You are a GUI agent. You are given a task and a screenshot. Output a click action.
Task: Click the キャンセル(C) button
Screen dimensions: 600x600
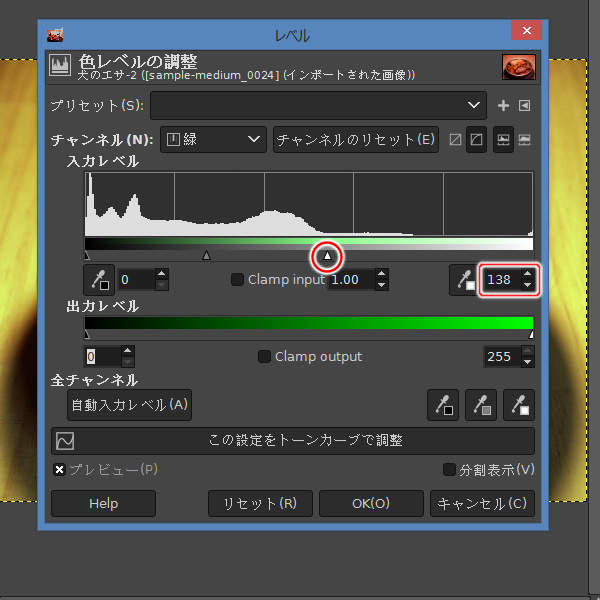tap(482, 504)
